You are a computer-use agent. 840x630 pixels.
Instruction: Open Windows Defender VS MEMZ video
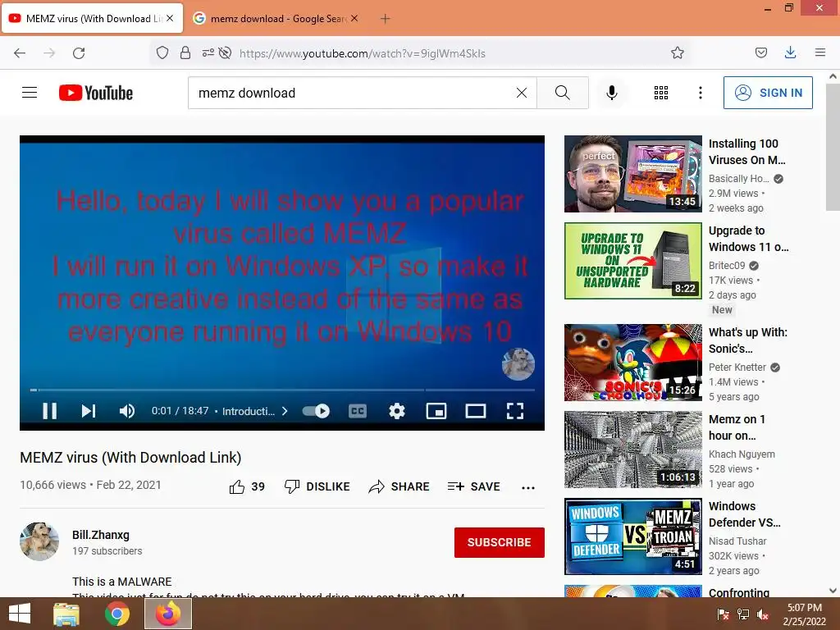tap(633, 536)
